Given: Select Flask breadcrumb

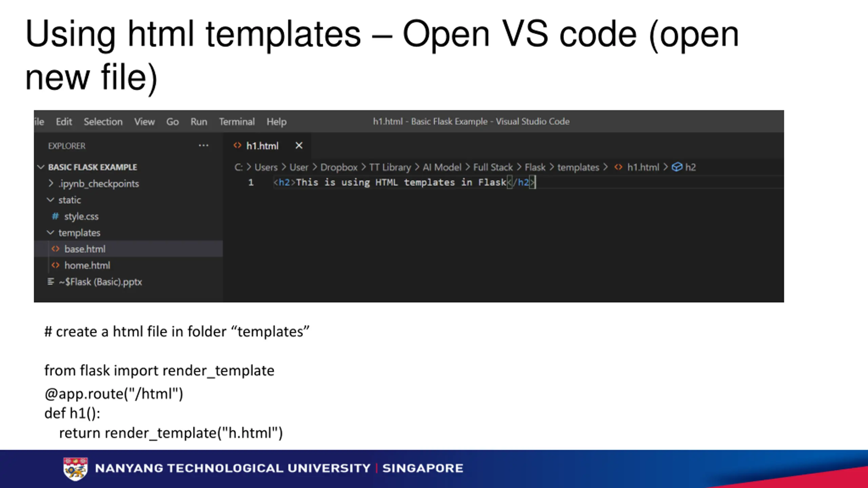Looking at the screenshot, I should pos(535,167).
